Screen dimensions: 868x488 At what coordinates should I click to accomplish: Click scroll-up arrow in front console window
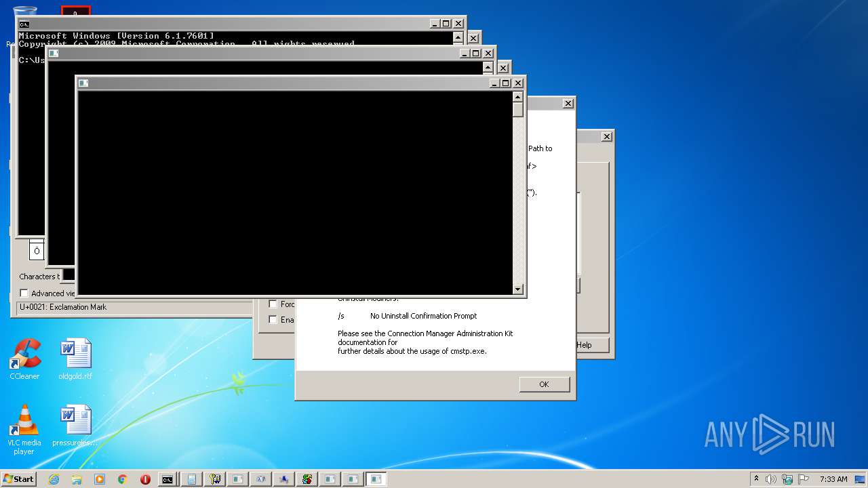[518, 97]
